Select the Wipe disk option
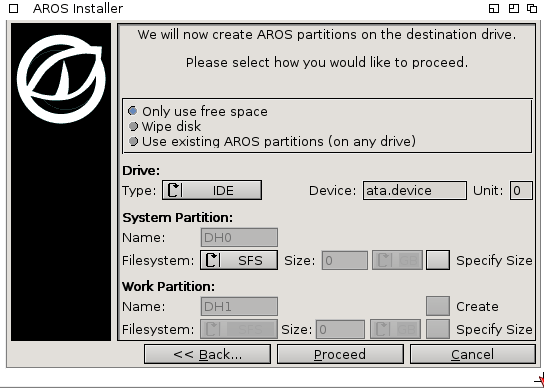This screenshot has height=388, width=544. point(165,126)
